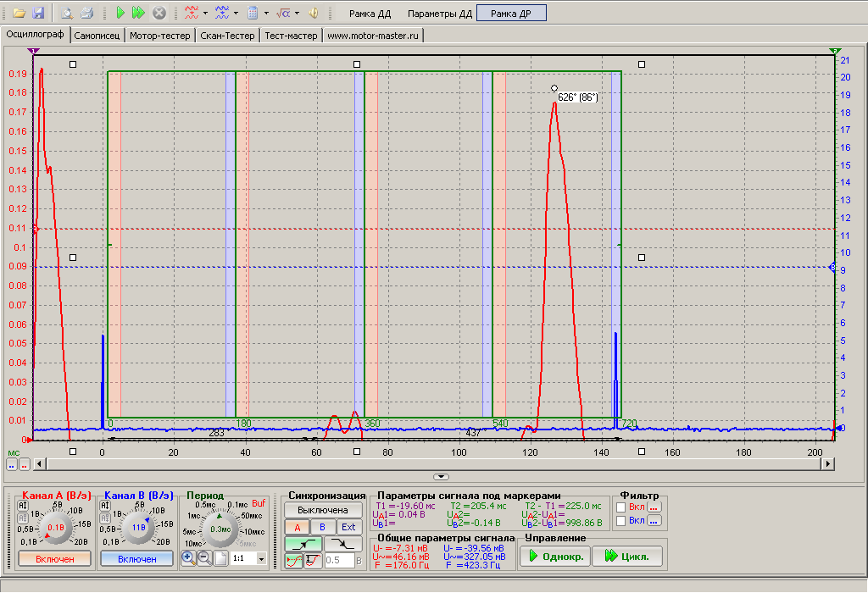868x593 pixels.
Task: Click the Параметры ДД button
Action: click(440, 14)
